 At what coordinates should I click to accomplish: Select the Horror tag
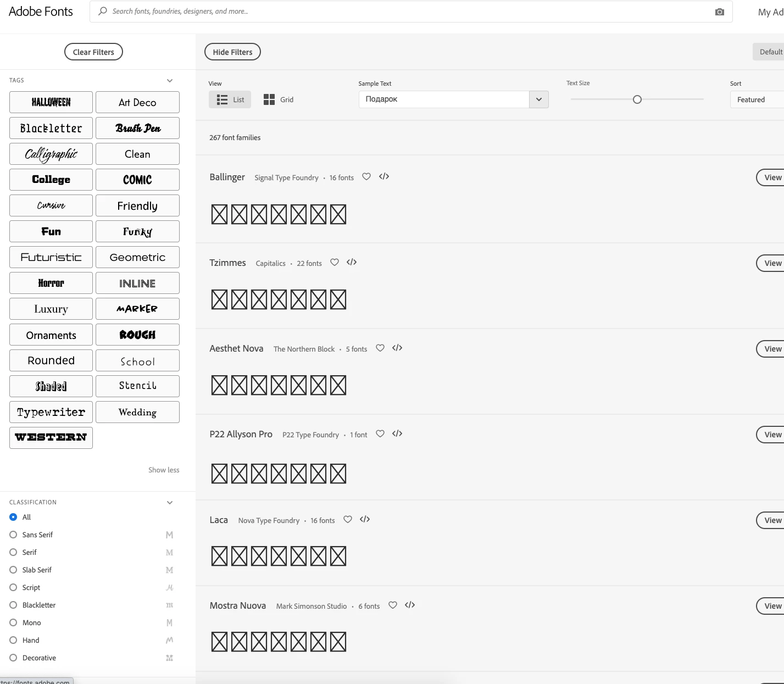[x=51, y=283]
